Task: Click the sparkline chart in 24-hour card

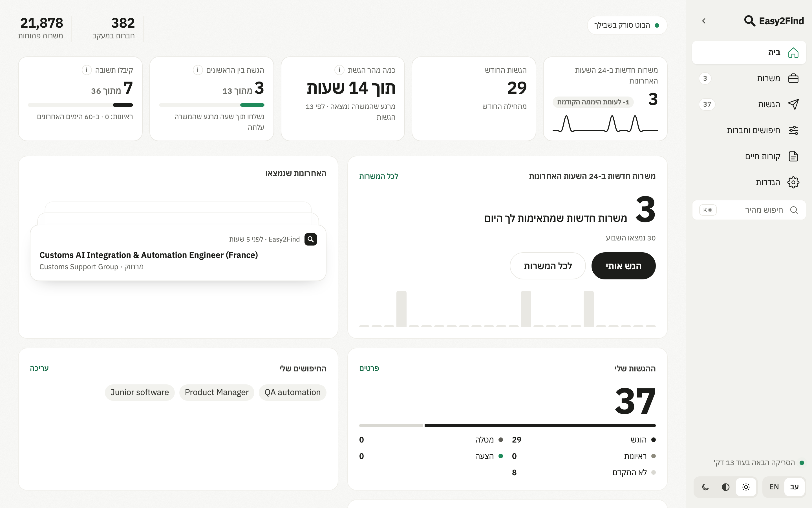Action: tap(605, 123)
